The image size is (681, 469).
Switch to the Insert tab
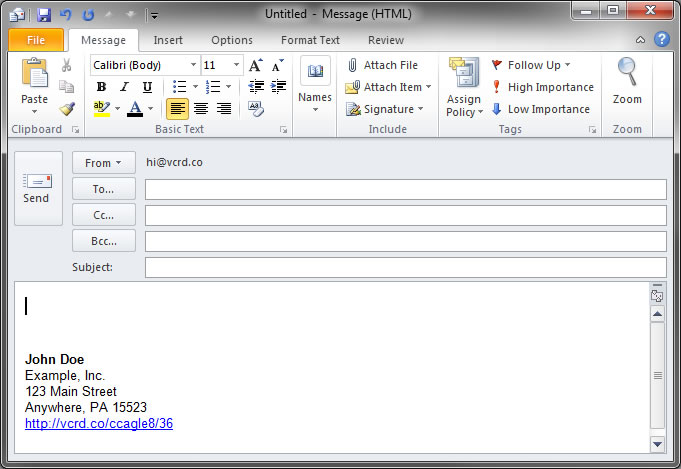point(167,40)
